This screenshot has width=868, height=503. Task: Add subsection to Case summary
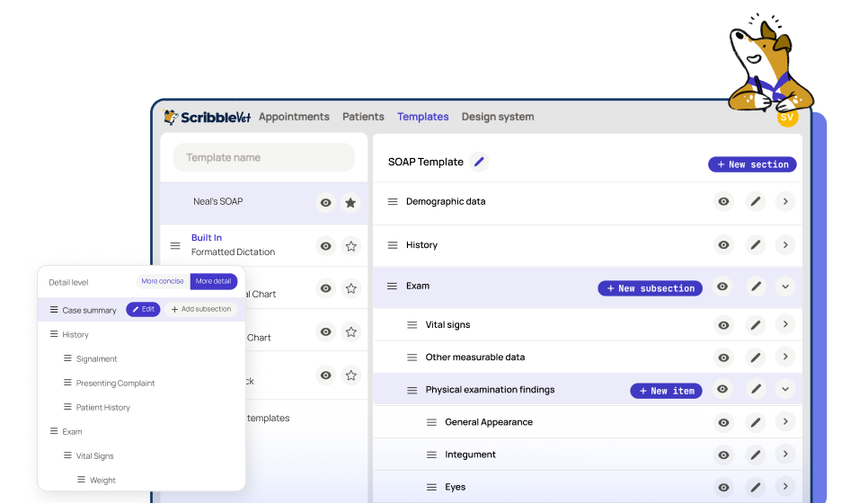tap(201, 309)
